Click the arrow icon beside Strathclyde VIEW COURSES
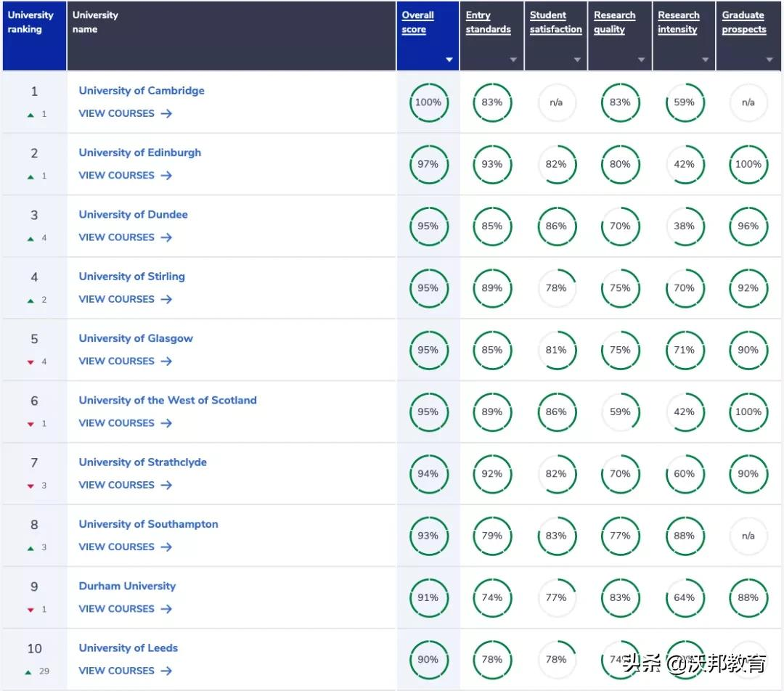The height and width of the screenshot is (691, 784). pyautogui.click(x=166, y=486)
